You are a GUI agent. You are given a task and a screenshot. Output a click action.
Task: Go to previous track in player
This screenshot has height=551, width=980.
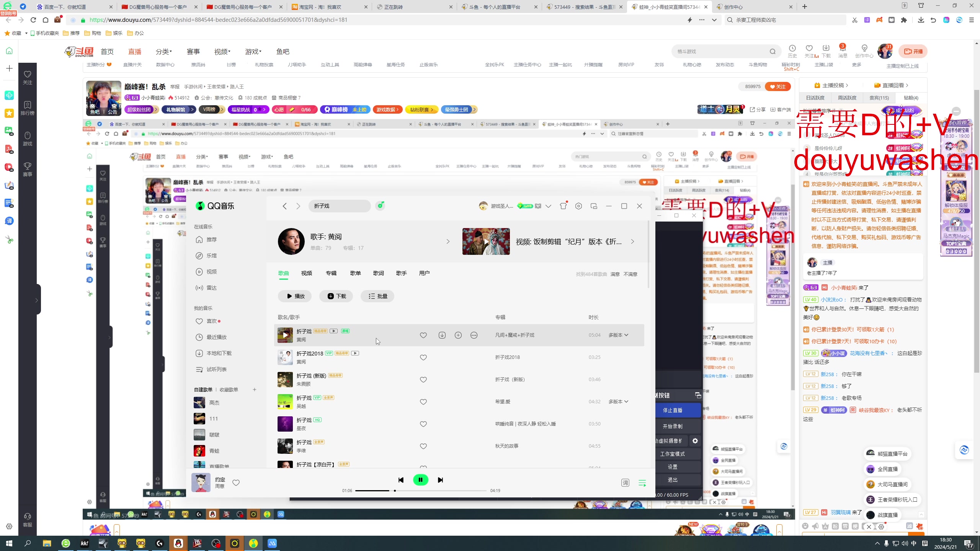tap(401, 480)
